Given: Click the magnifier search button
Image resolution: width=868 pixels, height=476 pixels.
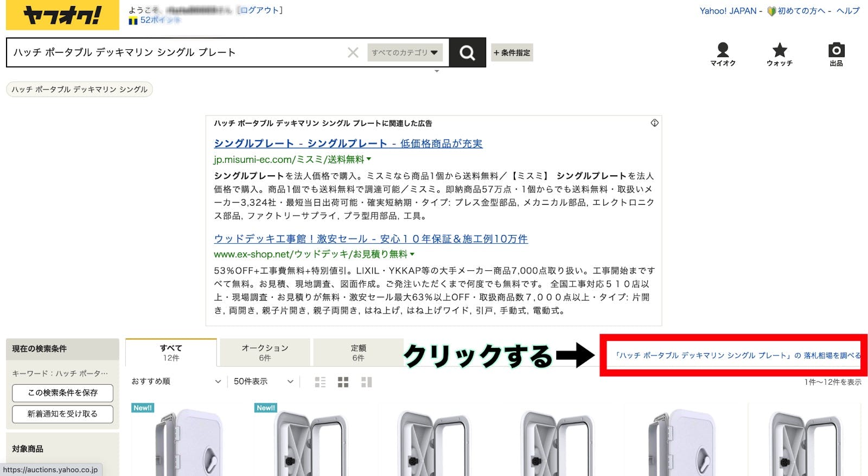Looking at the screenshot, I should (x=467, y=53).
